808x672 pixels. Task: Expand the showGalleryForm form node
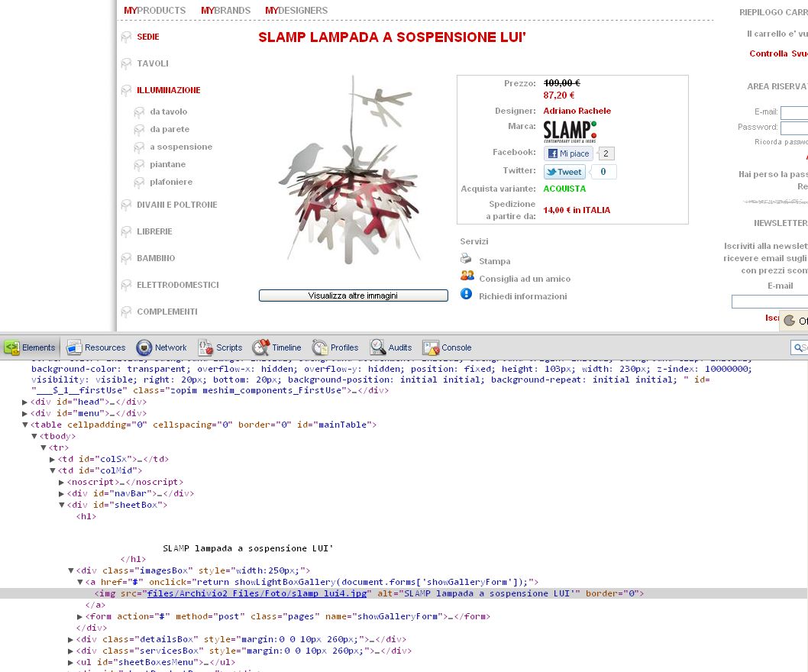[x=79, y=616]
